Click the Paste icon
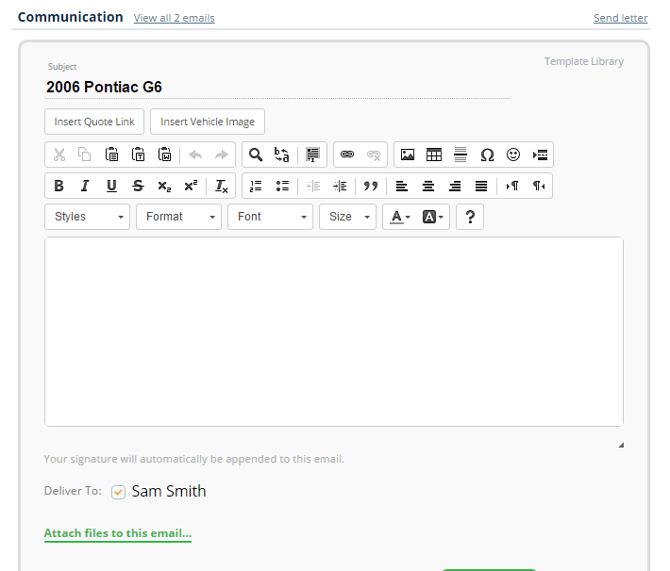670x571 pixels. [112, 155]
